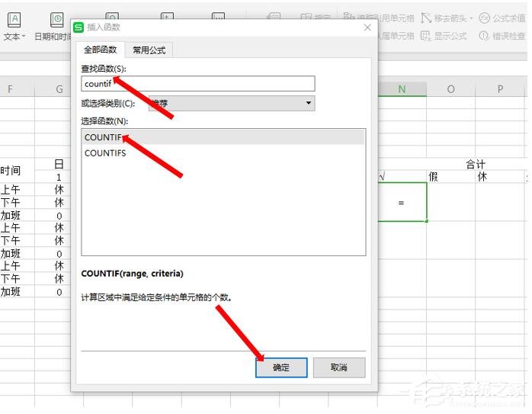Click the 确定 button
The height and width of the screenshot is (414, 532).
coord(281,367)
